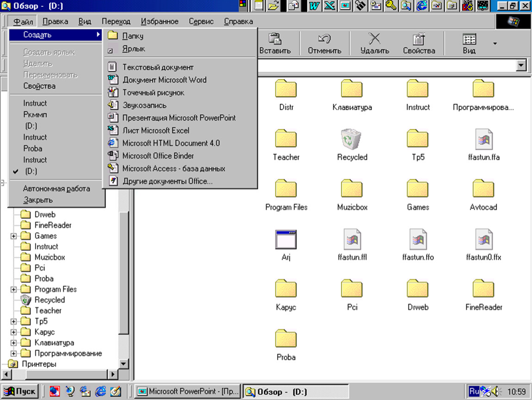Open the address bar dropdown arrow
This screenshot has height=400, width=532.
[x=521, y=65]
